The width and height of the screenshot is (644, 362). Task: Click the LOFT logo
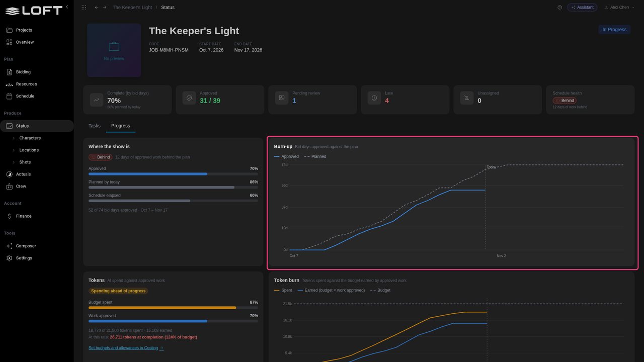(x=34, y=10)
